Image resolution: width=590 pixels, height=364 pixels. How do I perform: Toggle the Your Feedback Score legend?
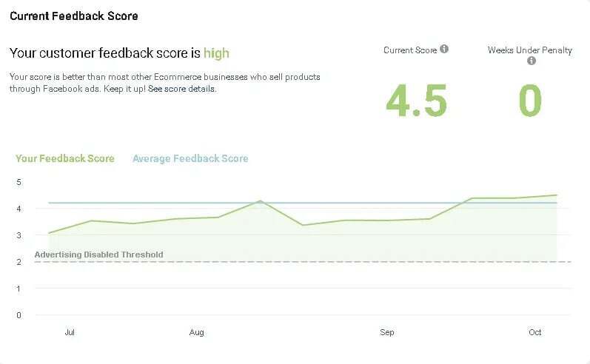coord(64,158)
